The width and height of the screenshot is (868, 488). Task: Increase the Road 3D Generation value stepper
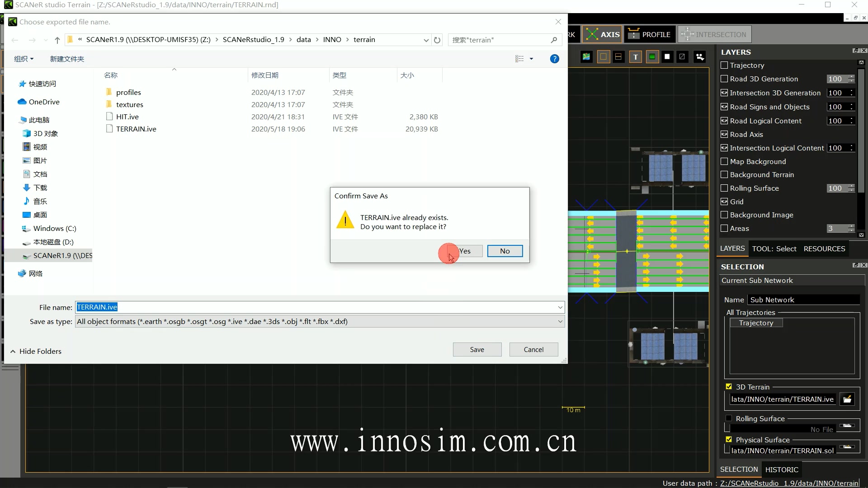[852, 76]
